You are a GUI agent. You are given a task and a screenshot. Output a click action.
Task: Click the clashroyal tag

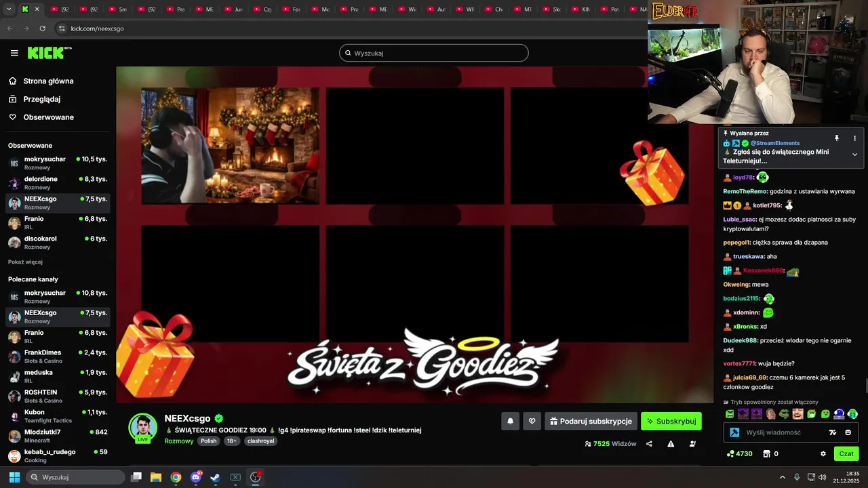(260, 441)
